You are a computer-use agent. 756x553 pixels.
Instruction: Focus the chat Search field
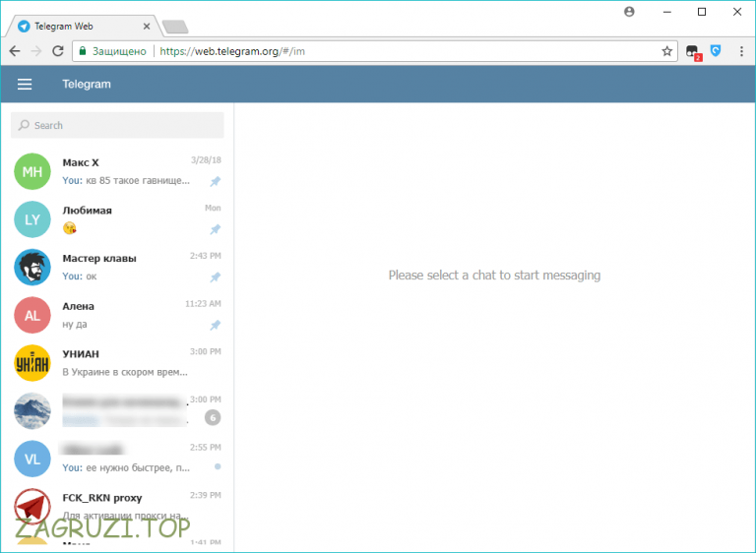[117, 125]
